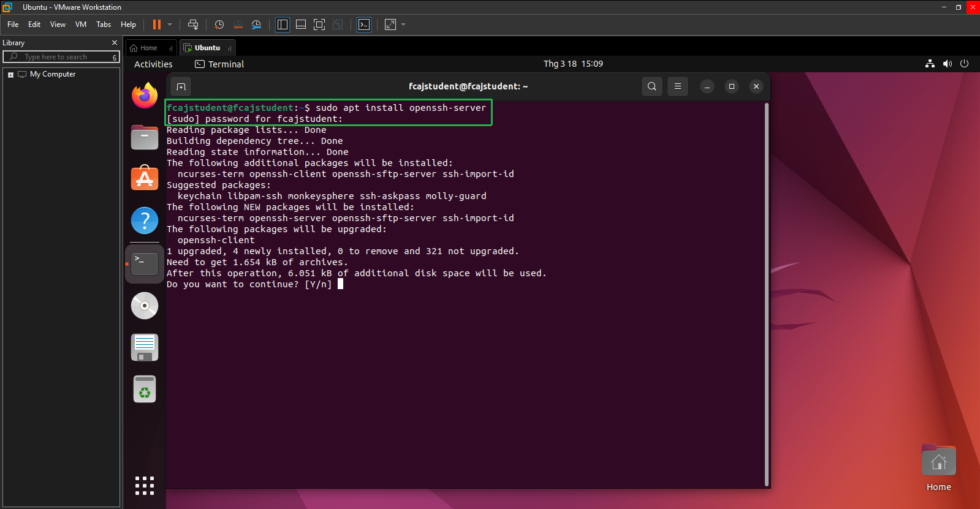This screenshot has width=980, height=509.
Task: Open the Files app from the dock
Action: (x=145, y=137)
